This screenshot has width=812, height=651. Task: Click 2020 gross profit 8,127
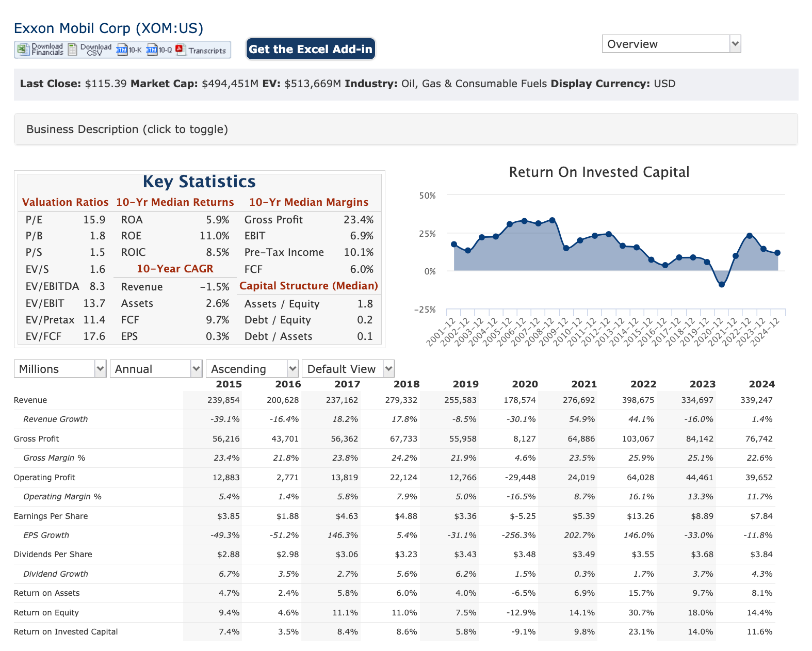(524, 439)
